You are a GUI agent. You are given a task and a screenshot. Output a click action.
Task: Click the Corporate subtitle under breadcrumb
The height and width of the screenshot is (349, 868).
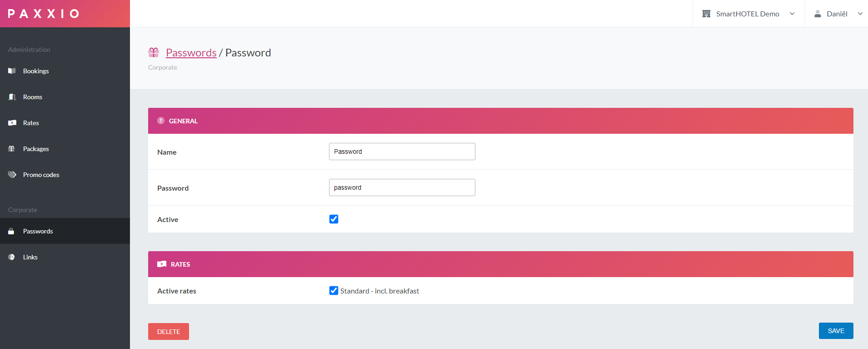point(163,67)
